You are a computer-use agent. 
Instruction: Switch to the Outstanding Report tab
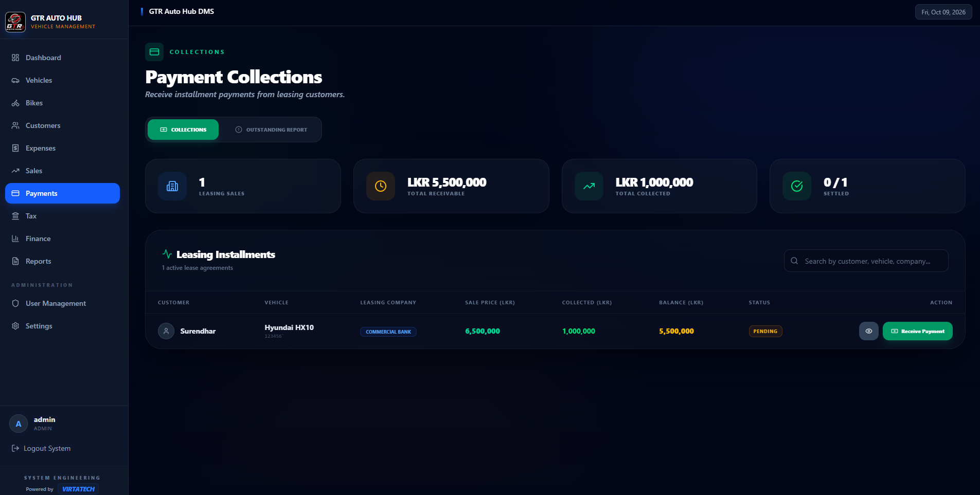[x=271, y=130]
